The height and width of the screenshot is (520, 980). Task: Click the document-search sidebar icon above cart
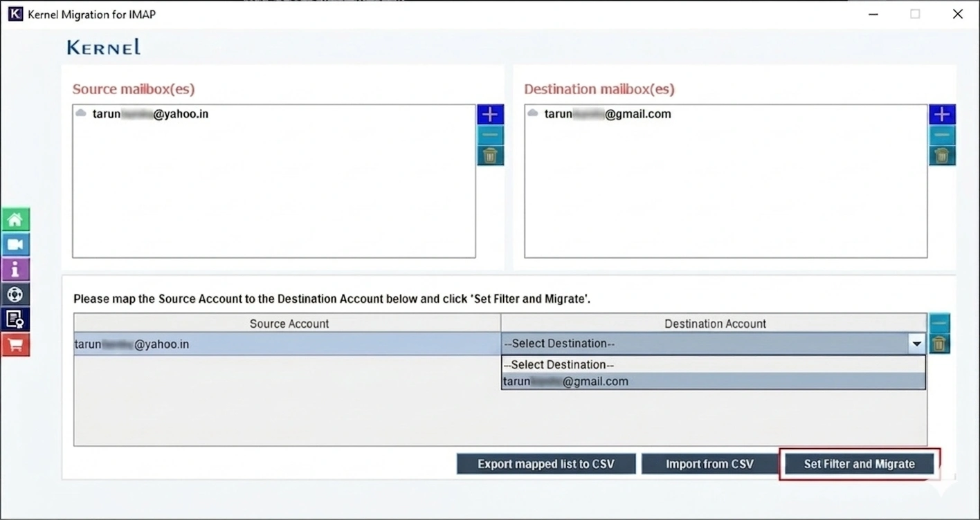pos(15,319)
